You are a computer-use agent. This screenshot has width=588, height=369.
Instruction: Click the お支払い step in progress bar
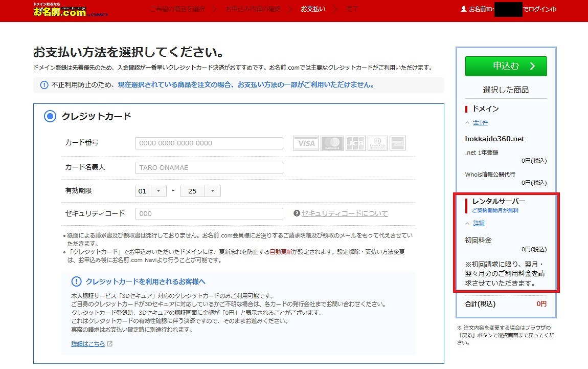coord(313,9)
